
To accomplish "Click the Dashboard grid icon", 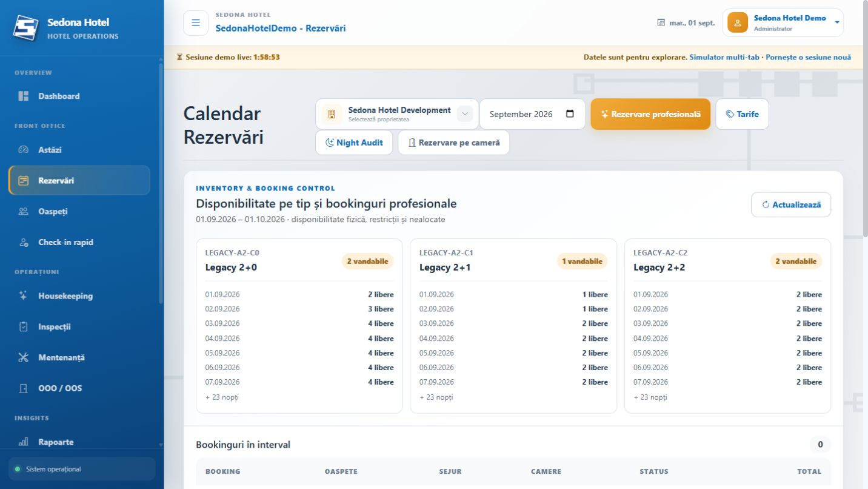I will point(24,96).
